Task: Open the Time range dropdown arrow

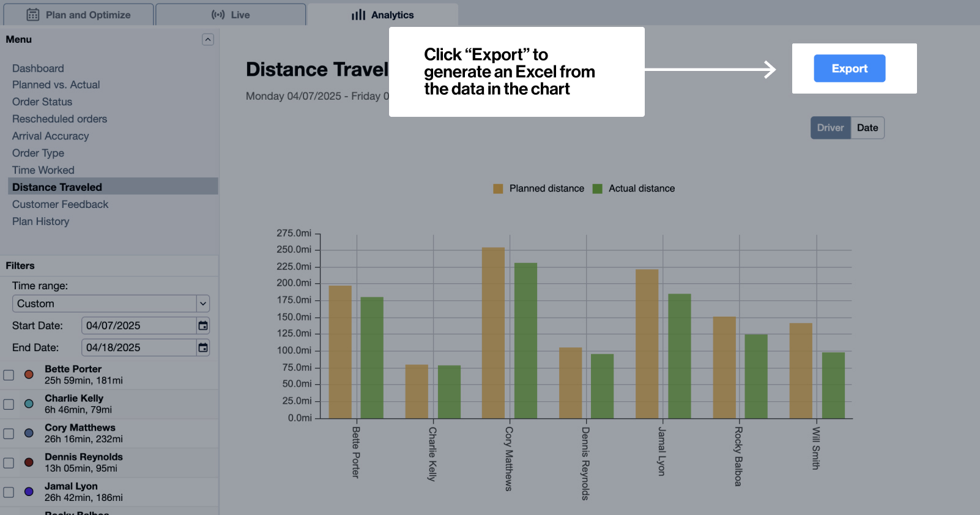Action: point(203,303)
